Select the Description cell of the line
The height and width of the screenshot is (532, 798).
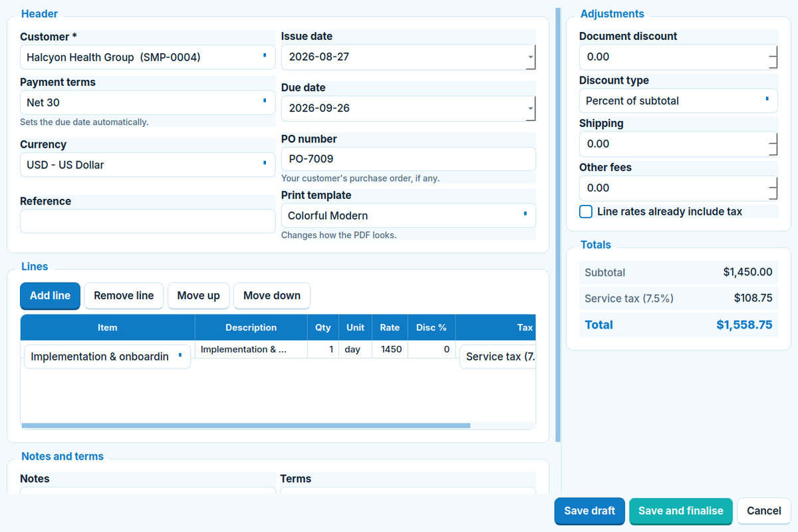251,350
